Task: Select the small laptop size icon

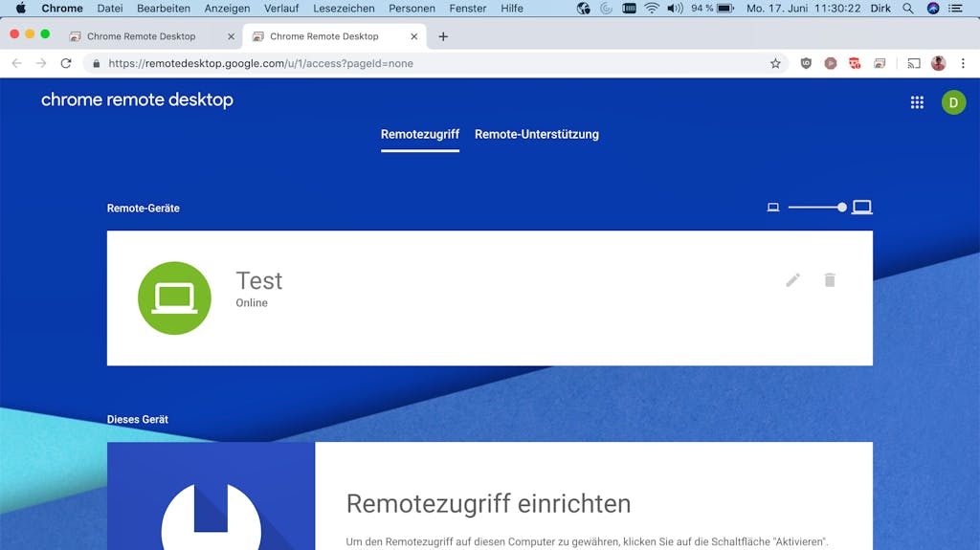Action: tap(773, 208)
